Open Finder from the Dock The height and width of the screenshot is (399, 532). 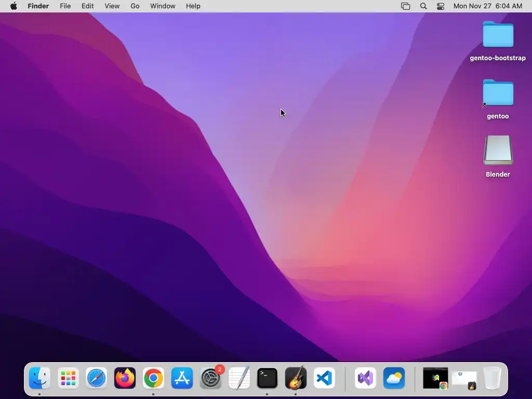[x=39, y=378]
